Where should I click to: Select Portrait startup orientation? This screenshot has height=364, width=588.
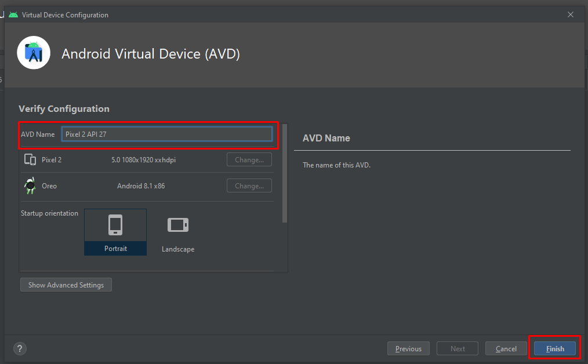point(115,232)
